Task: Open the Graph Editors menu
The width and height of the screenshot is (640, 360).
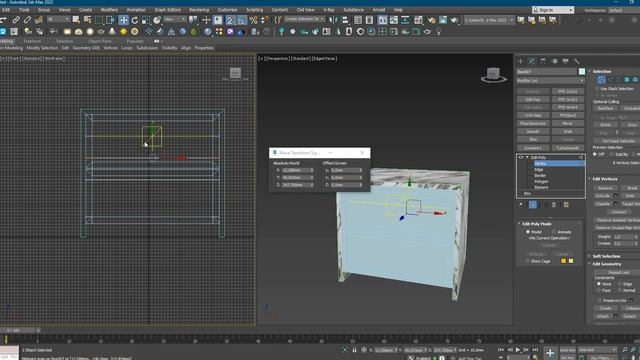Action: 167,10
